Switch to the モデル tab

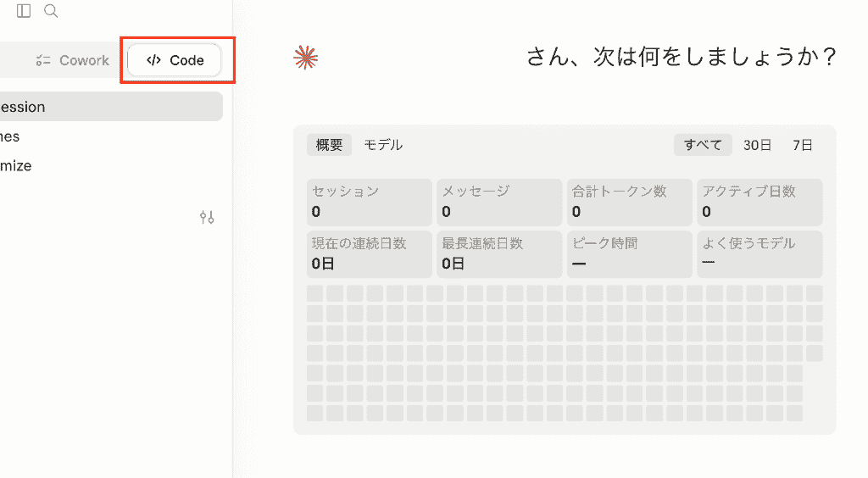coord(383,145)
